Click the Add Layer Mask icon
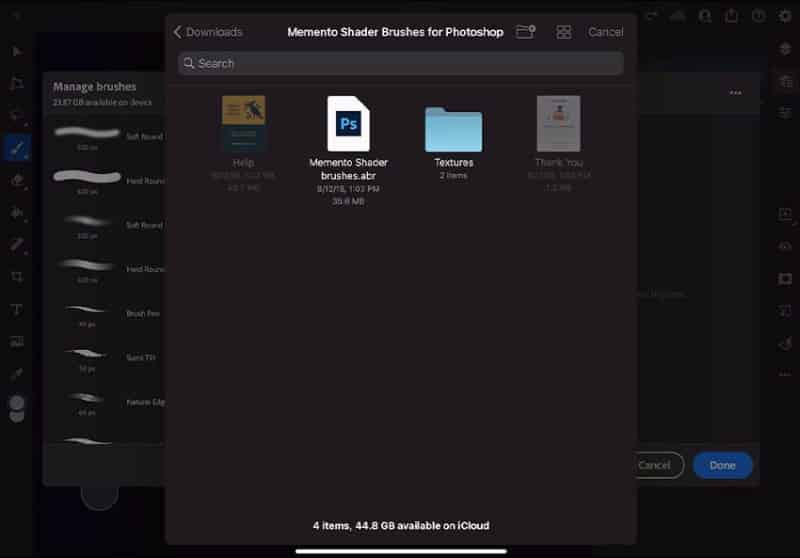 pos(785,278)
